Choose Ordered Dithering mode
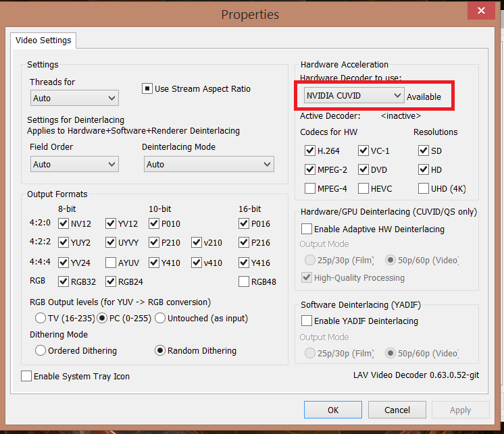The height and width of the screenshot is (434, 504). [40, 350]
